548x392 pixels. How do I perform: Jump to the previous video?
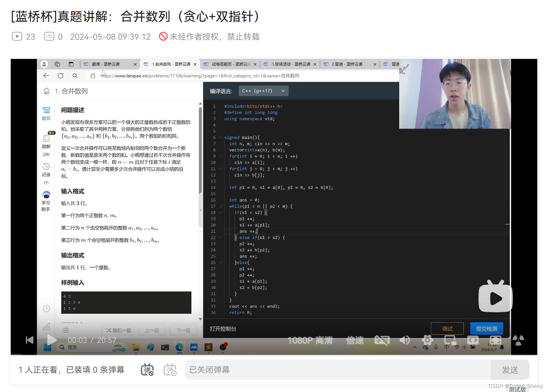[x=30, y=340]
